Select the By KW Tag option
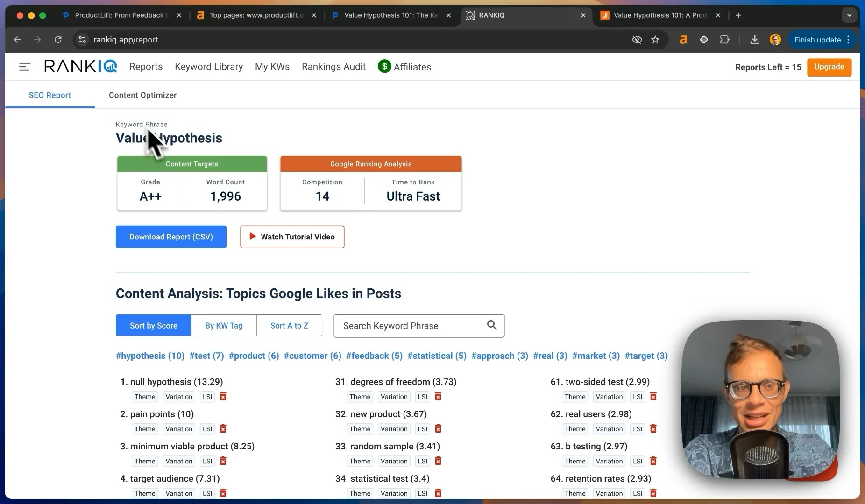Viewport: 865px width, 504px height. point(224,325)
